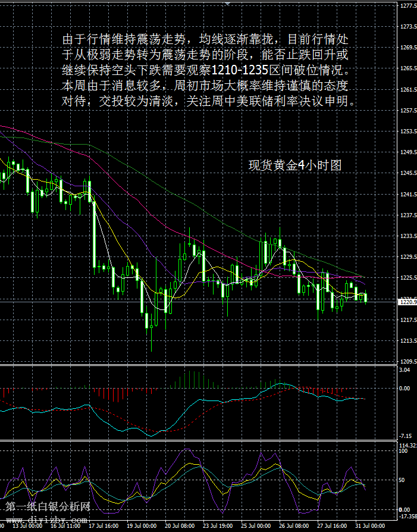Click the chart shift triangle marker at top
This screenshot has height=532, width=417.
[228, 3]
